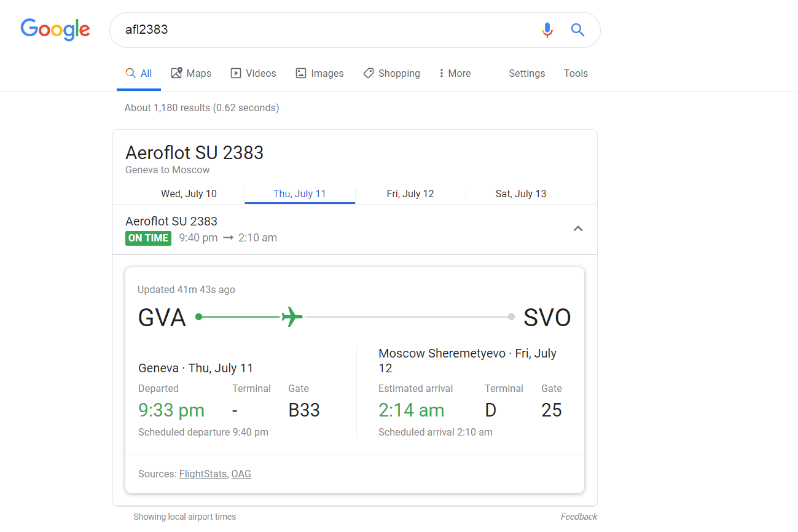Switch to the Maps tab
The width and height of the screenshot is (798, 532).
pyautogui.click(x=191, y=73)
